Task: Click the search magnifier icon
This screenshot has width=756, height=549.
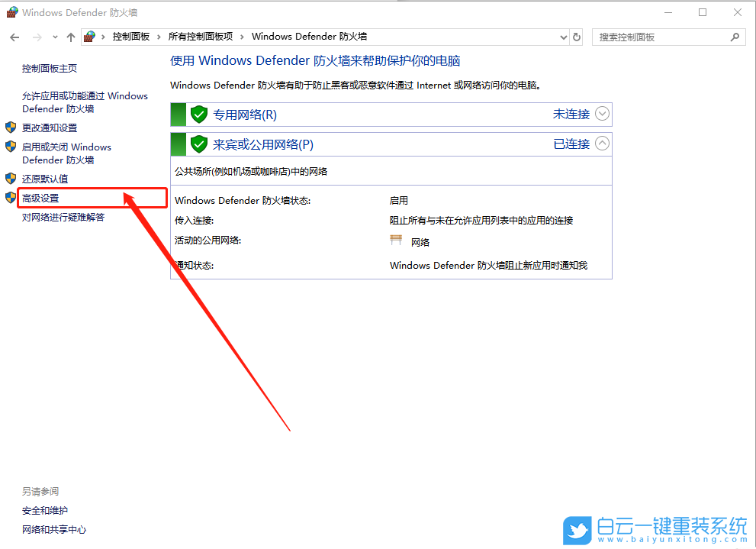Action: click(x=734, y=37)
